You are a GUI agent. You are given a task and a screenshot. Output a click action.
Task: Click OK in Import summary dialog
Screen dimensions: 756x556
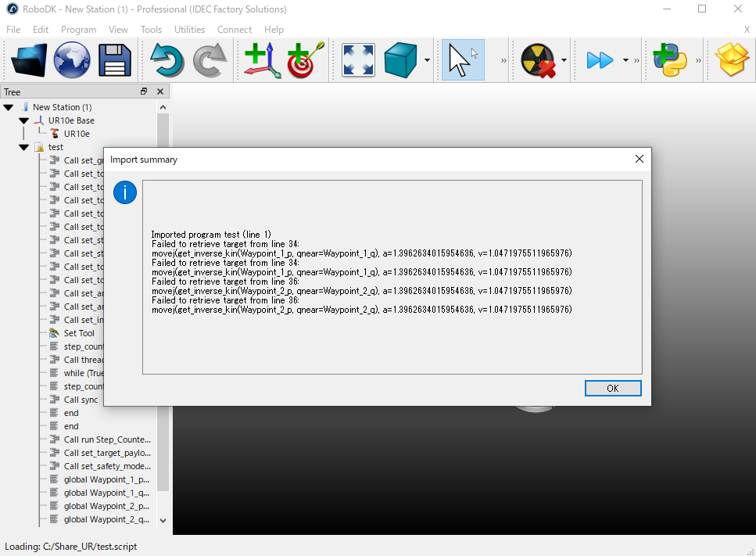tap(613, 388)
